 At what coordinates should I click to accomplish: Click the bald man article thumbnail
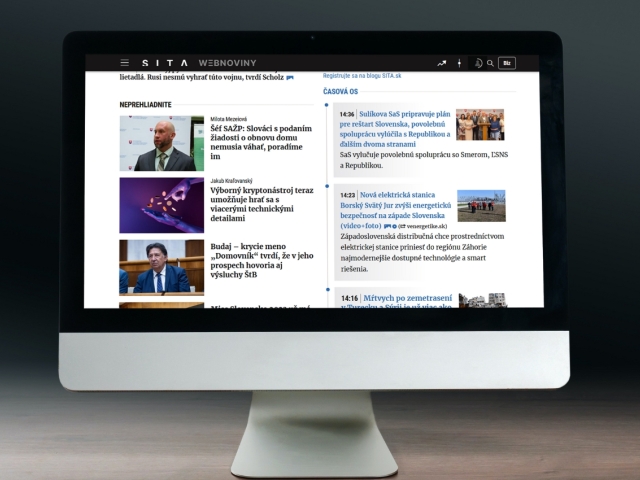point(162,143)
